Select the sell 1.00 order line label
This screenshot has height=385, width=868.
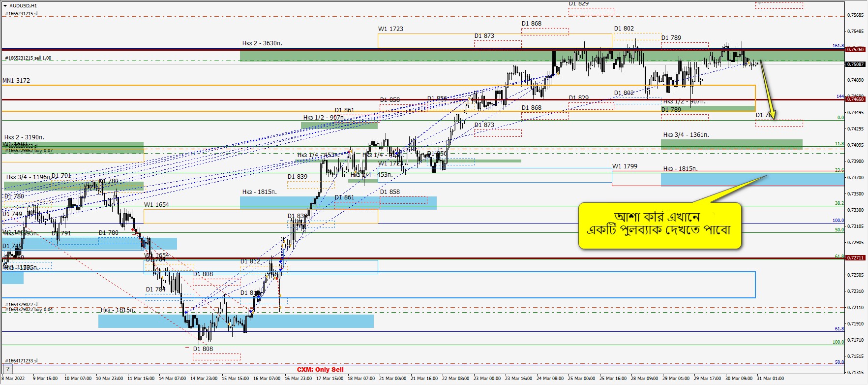pos(29,58)
